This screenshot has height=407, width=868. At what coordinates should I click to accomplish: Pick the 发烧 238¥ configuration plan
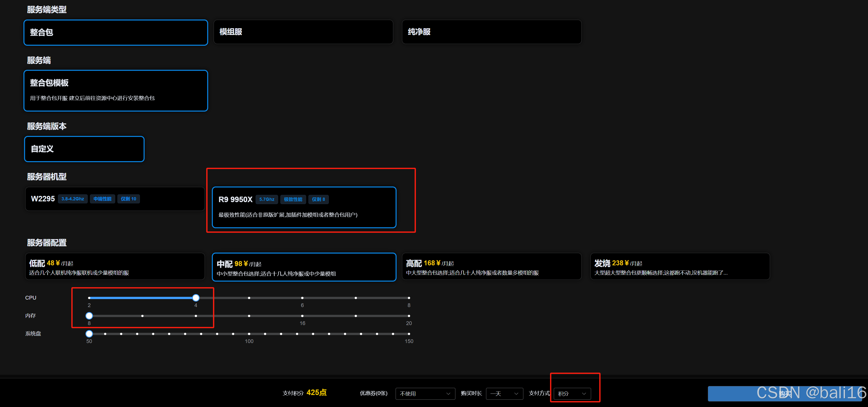coord(680,267)
